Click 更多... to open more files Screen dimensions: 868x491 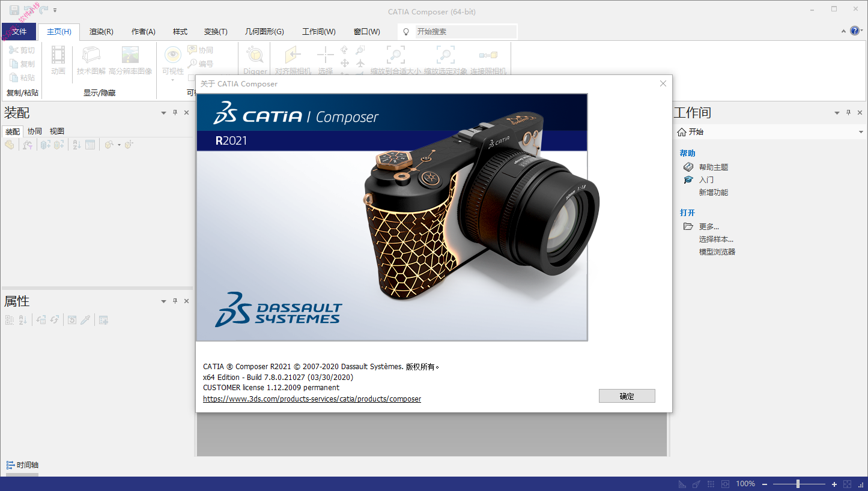tap(709, 226)
